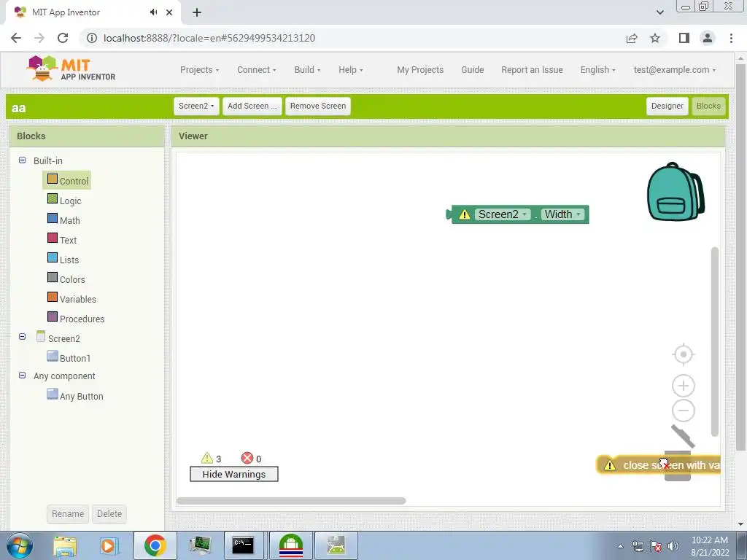Open the Help menu

(x=351, y=70)
